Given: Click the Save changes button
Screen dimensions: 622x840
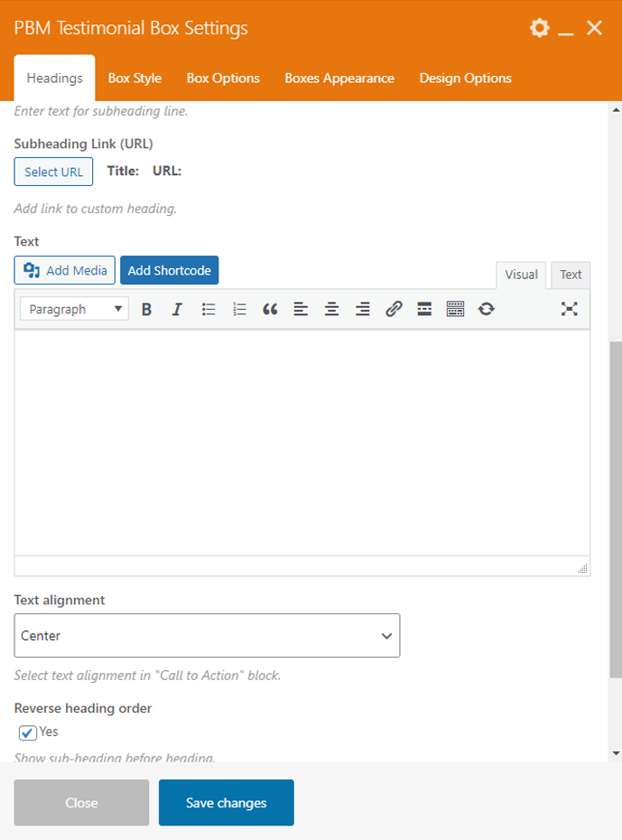Looking at the screenshot, I should (x=227, y=803).
